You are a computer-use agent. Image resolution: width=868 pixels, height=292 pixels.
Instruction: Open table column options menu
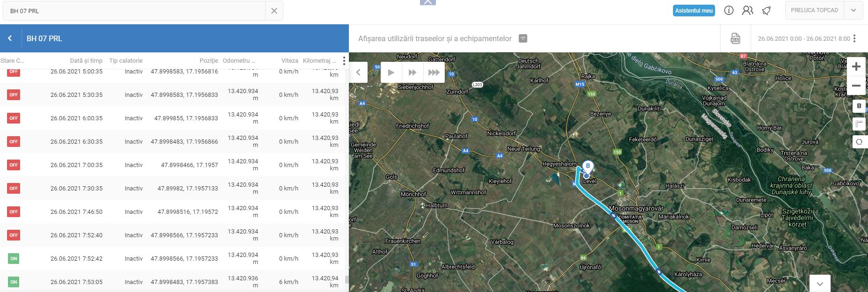(344, 61)
